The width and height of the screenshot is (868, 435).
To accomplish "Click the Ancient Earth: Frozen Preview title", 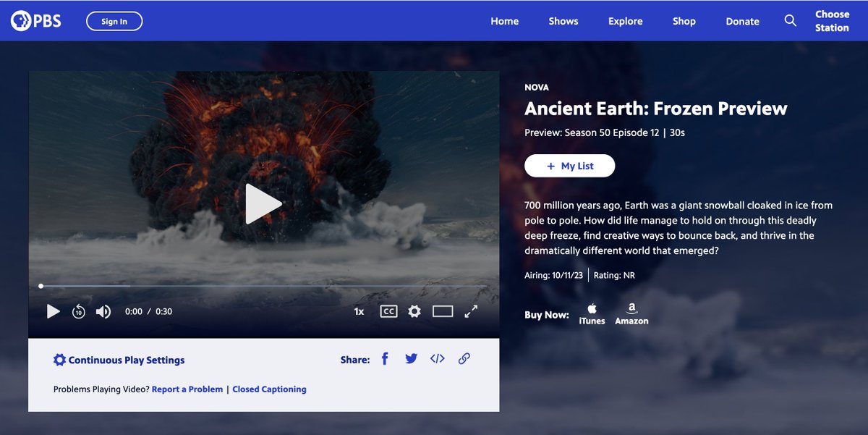I will (x=656, y=109).
